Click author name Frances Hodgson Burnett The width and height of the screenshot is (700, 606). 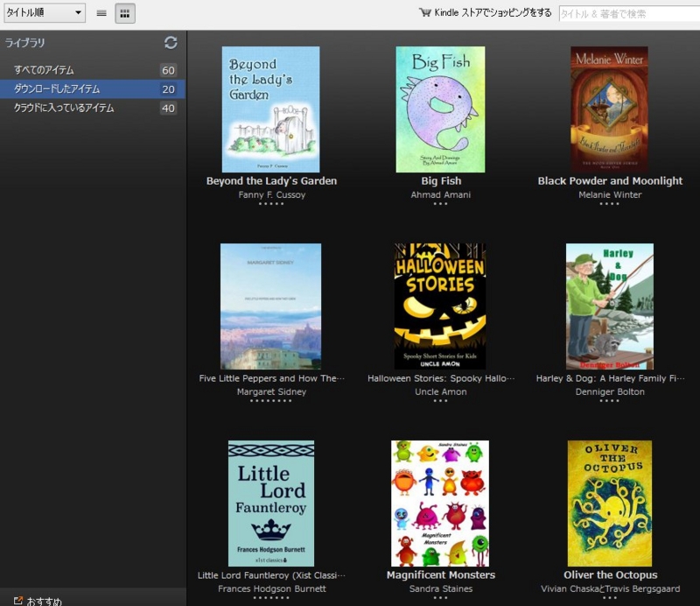point(272,589)
